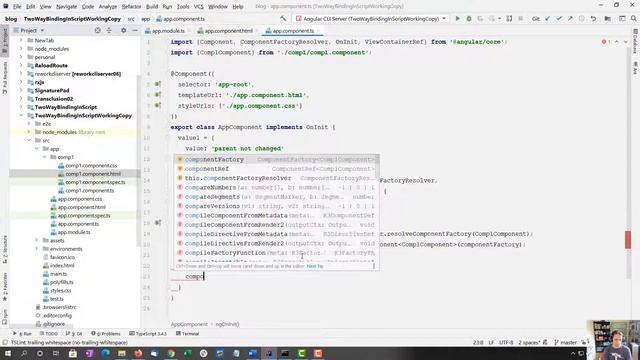Image resolution: width=640 pixels, height=360 pixels.
Task: Click the gutter icon beside the templateUrl line
Action: coord(158,95)
